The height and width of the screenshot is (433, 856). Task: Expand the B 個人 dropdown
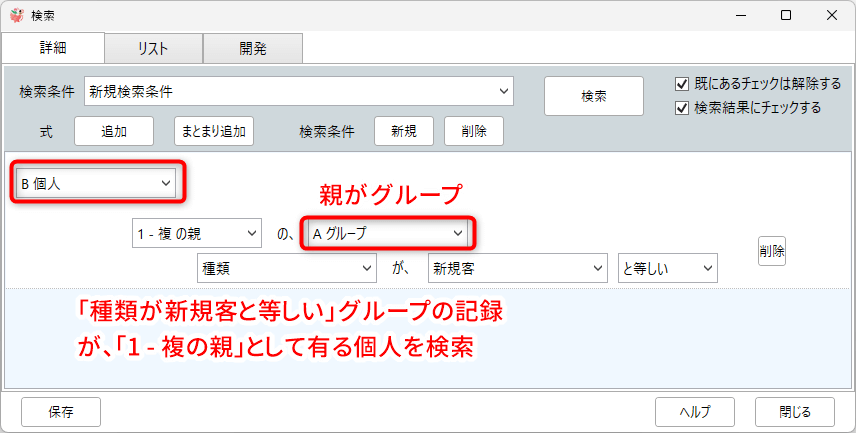click(95, 183)
